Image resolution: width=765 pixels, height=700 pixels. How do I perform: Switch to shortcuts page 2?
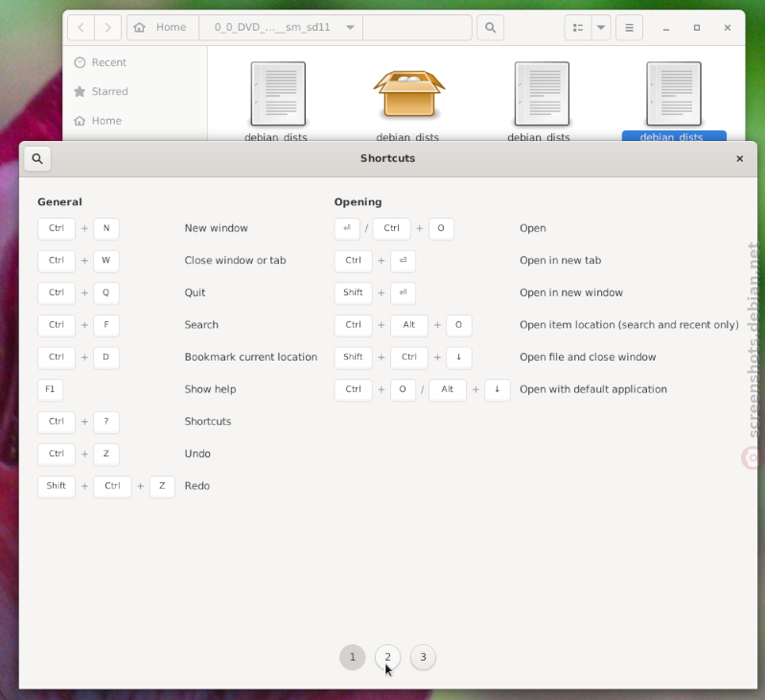[387, 657]
